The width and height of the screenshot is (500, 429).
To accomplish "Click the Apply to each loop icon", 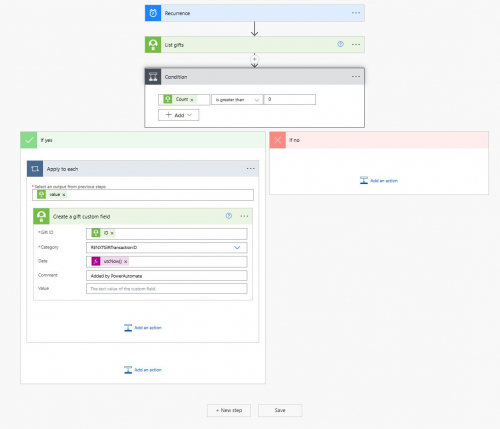I will click(x=35, y=169).
